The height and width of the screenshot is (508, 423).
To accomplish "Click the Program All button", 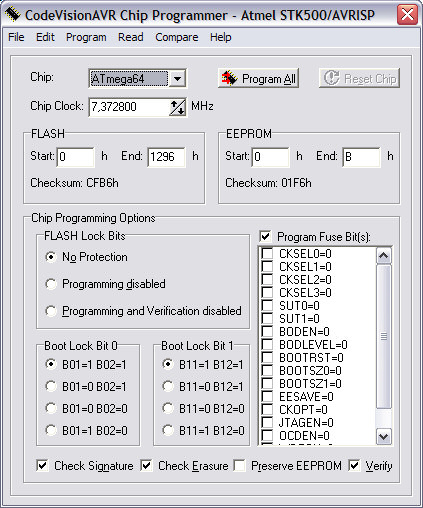I will pos(258,78).
